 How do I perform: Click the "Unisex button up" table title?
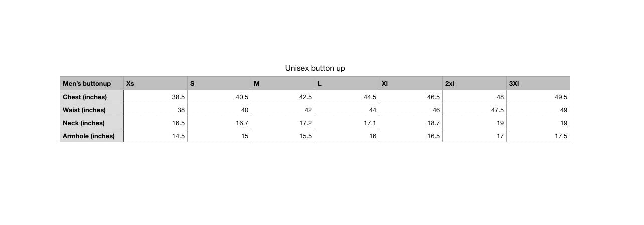[315, 68]
